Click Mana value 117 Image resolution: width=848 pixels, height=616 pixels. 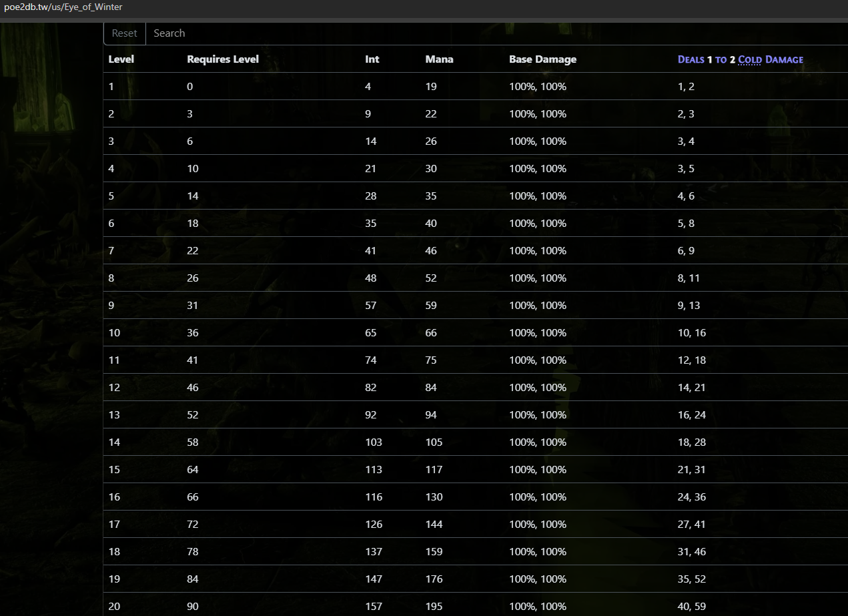(434, 470)
